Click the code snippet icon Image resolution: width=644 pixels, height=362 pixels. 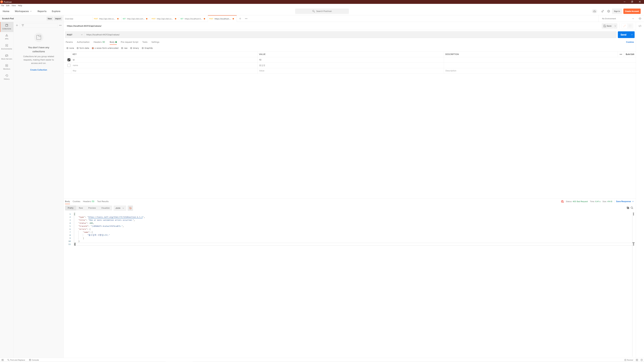[640, 26]
